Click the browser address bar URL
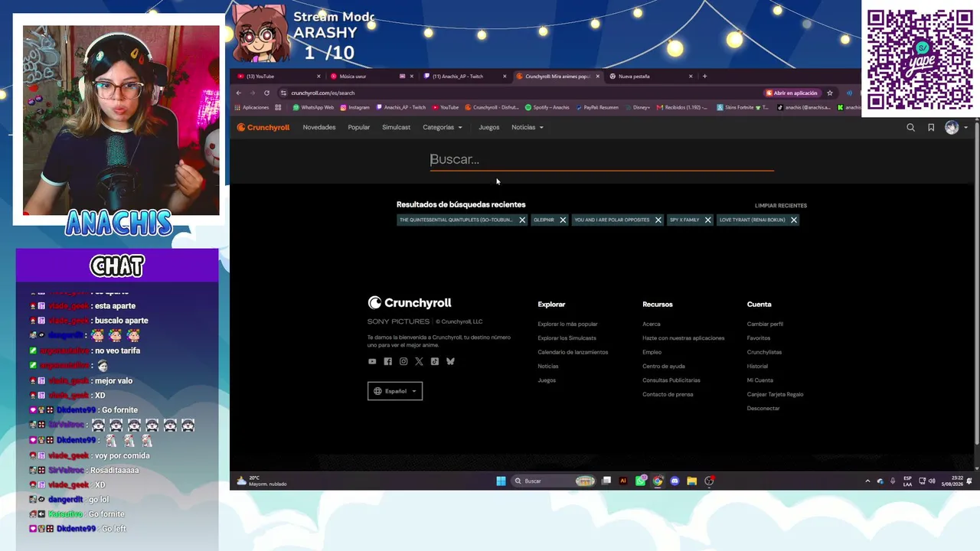This screenshot has height=551, width=980. tap(322, 93)
